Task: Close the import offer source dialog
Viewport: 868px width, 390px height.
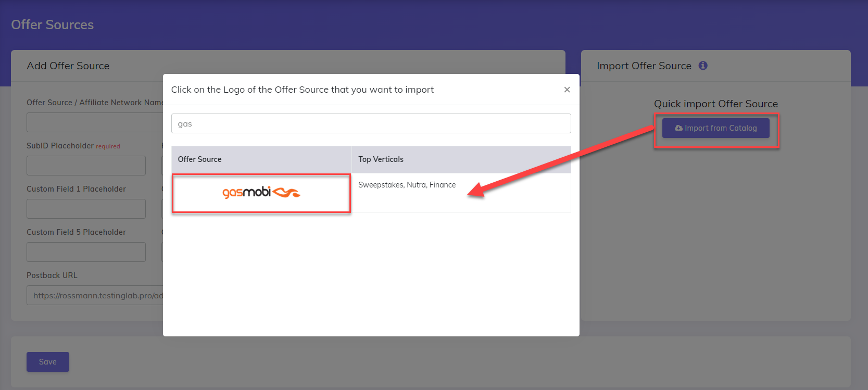Action: click(567, 90)
